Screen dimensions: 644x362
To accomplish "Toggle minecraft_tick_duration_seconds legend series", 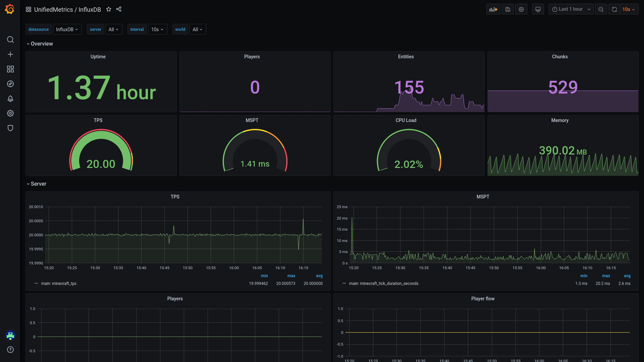I will [383, 284].
